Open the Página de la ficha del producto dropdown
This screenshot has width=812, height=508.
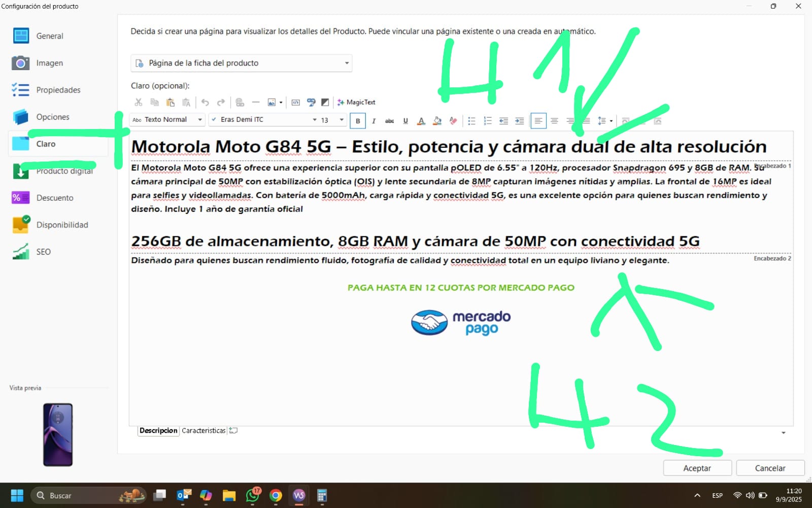242,63
